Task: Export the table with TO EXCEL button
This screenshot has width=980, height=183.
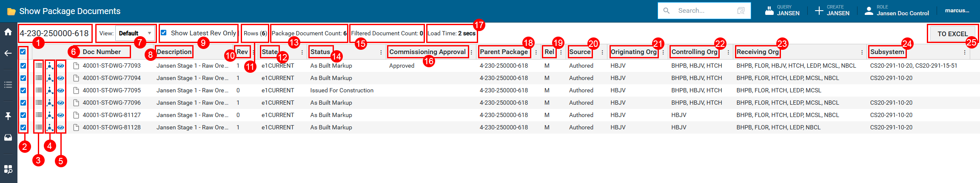Action: point(952,34)
